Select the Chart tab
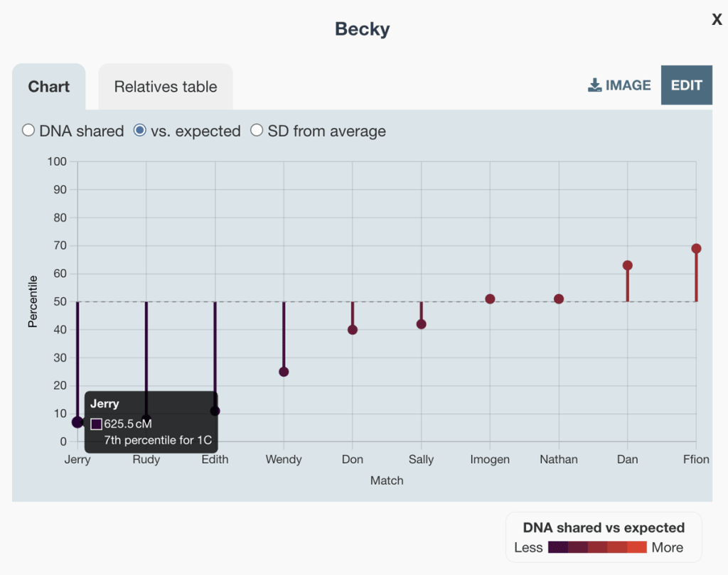The width and height of the screenshot is (728, 575). point(48,86)
